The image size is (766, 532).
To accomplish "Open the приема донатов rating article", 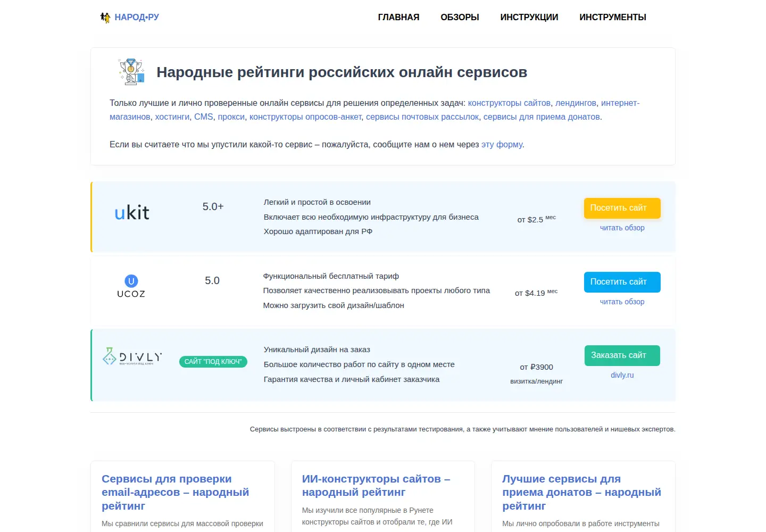I will point(581,492).
